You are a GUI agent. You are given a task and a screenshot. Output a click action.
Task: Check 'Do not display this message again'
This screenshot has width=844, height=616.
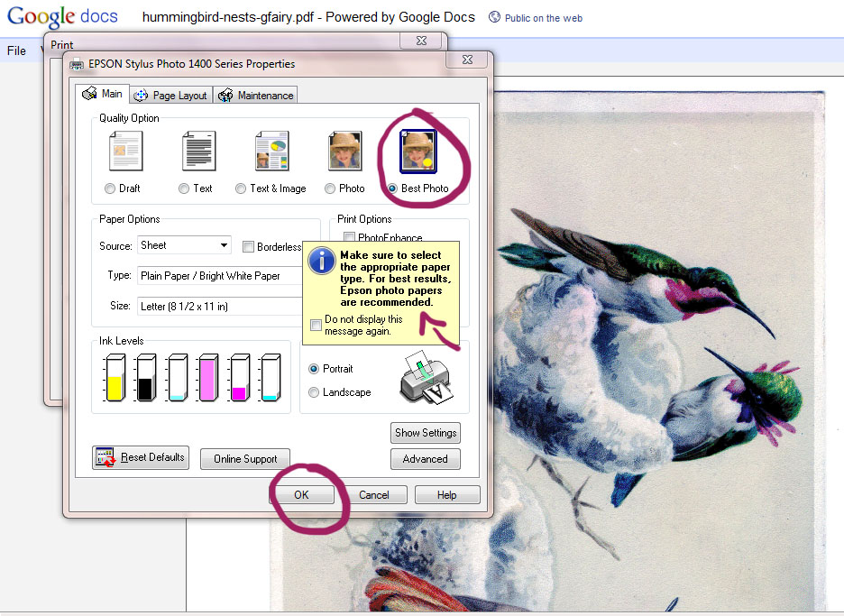[x=316, y=326]
